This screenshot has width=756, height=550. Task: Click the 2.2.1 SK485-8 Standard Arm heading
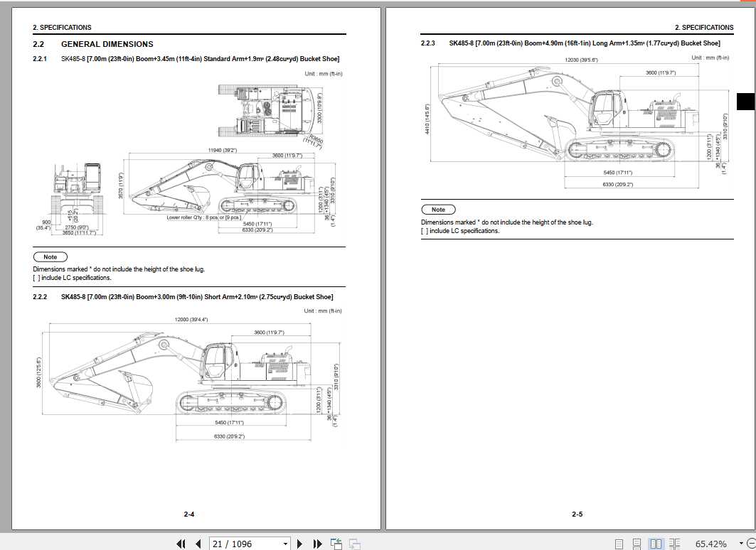[x=186, y=59]
